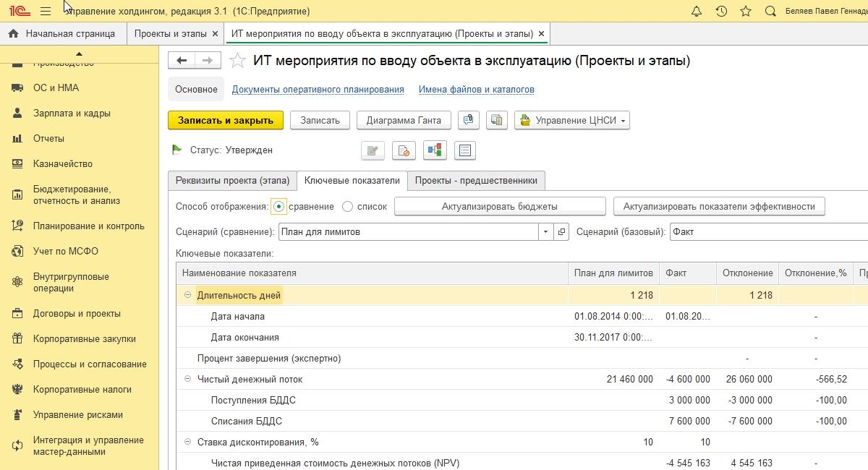Image resolution: width=868 pixels, height=470 pixels.
Task: Click the Казначейство money icon
Action: coord(18,163)
